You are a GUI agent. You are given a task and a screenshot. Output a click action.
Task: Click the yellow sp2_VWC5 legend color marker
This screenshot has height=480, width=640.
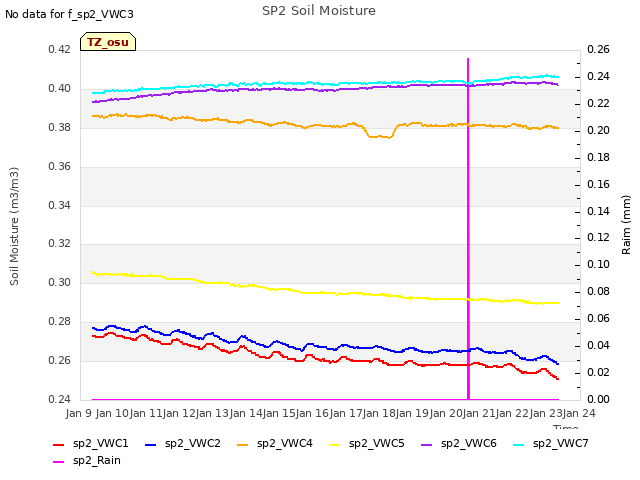click(335, 444)
